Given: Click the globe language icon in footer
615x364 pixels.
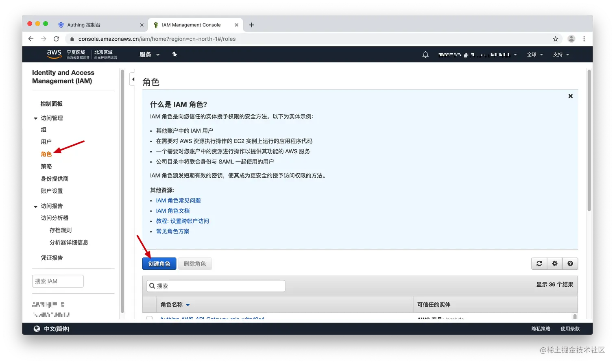Looking at the screenshot, I should (x=37, y=329).
